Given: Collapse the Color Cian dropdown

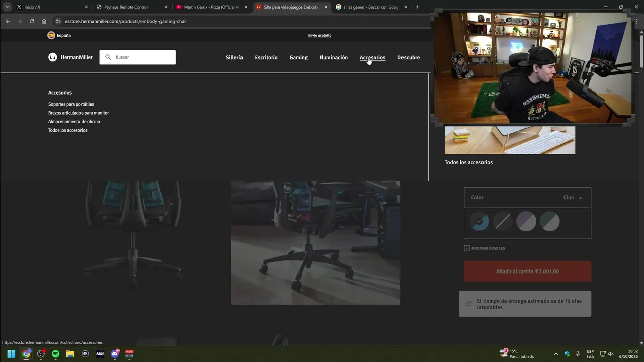Looking at the screenshot, I should pyautogui.click(x=527, y=197).
